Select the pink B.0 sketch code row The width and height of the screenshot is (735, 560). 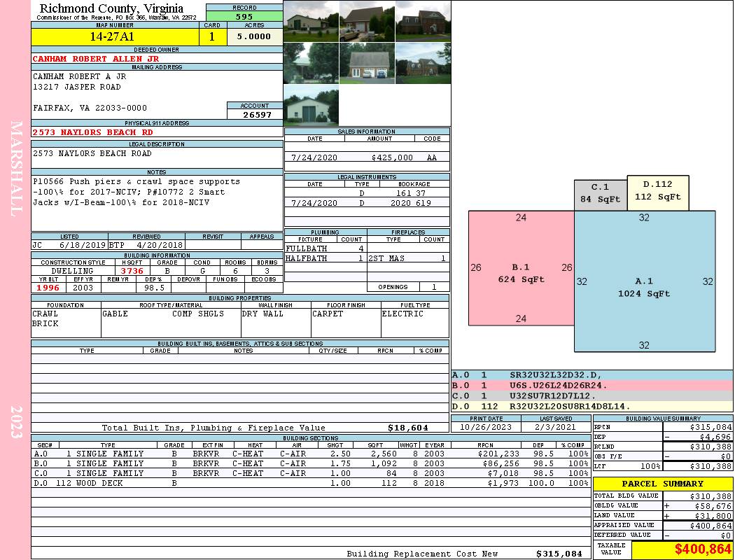[x=591, y=385]
